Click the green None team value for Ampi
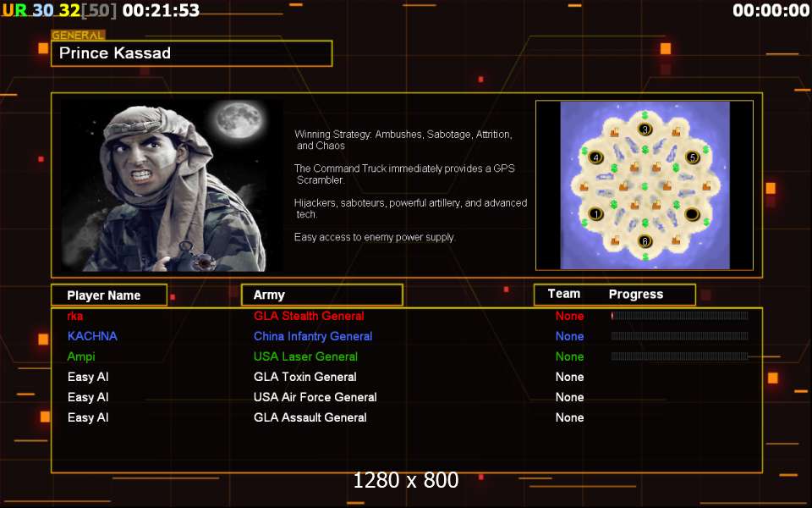 (x=569, y=356)
